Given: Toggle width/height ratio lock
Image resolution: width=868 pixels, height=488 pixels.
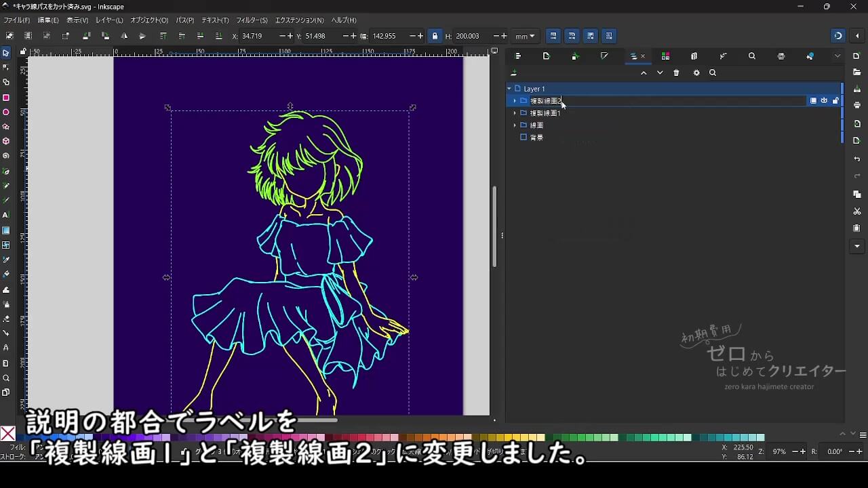Looking at the screenshot, I should 435,36.
